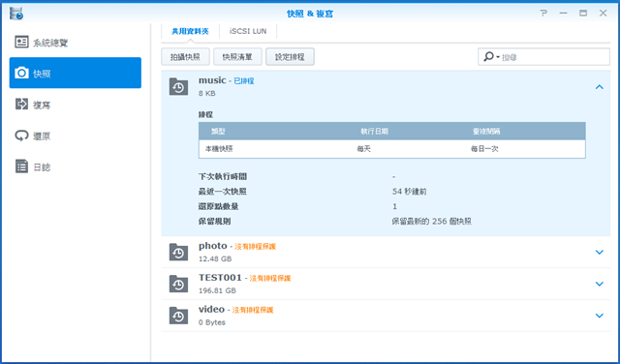The height and width of the screenshot is (364, 620).
Task: Click inside the 搜尋 search field
Action: (554, 57)
